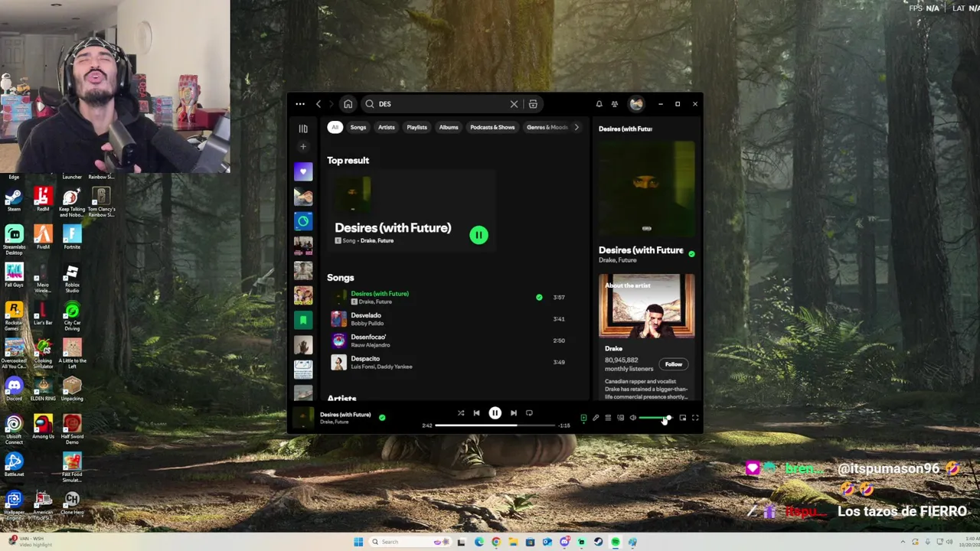Open Your Library in the sidebar
Image resolution: width=980 pixels, height=551 pixels.
303,129
